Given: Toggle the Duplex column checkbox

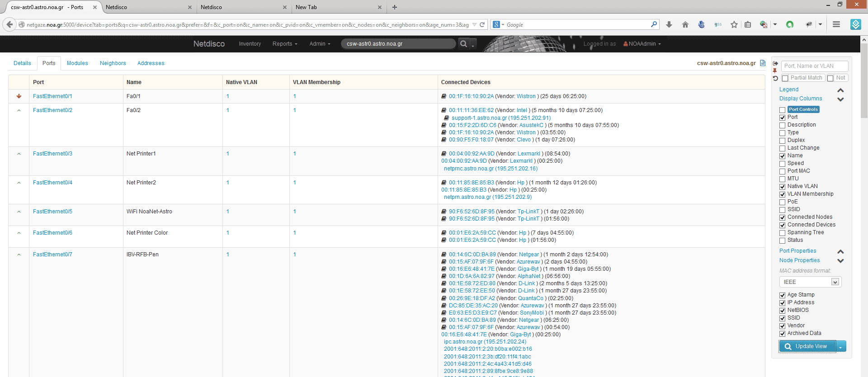Looking at the screenshot, I should (782, 141).
